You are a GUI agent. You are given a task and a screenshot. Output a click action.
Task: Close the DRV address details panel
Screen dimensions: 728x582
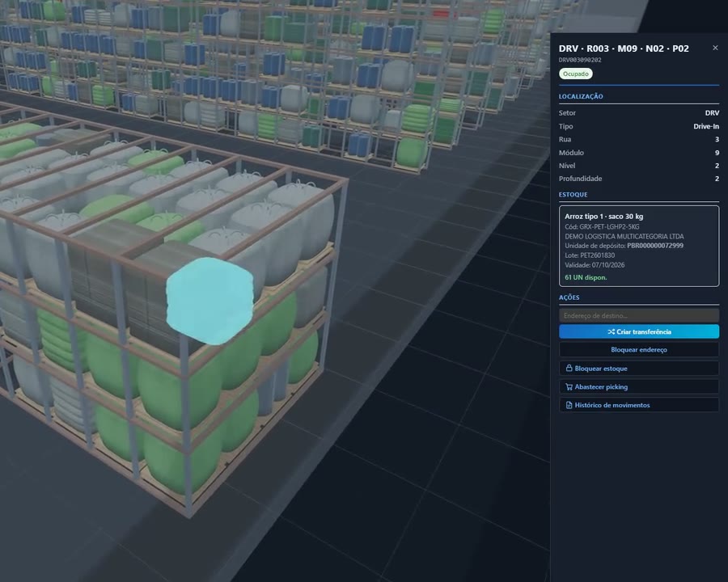click(x=715, y=48)
